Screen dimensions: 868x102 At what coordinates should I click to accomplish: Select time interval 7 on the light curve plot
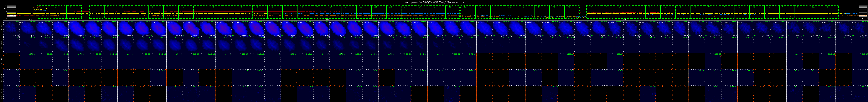[141, 12]
